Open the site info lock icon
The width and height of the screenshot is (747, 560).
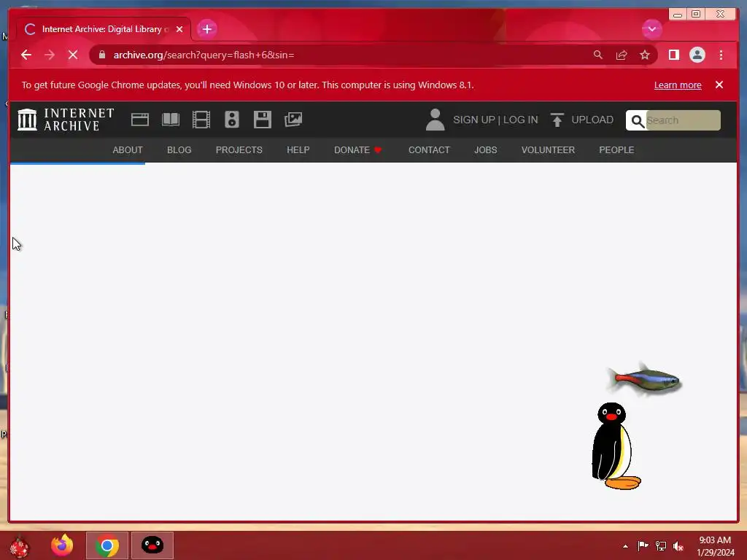[x=102, y=55]
